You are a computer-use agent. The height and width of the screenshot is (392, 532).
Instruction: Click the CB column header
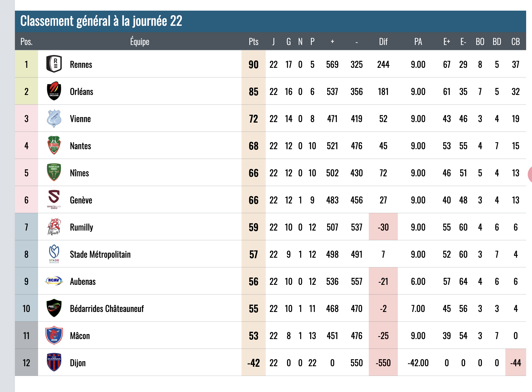515,42
